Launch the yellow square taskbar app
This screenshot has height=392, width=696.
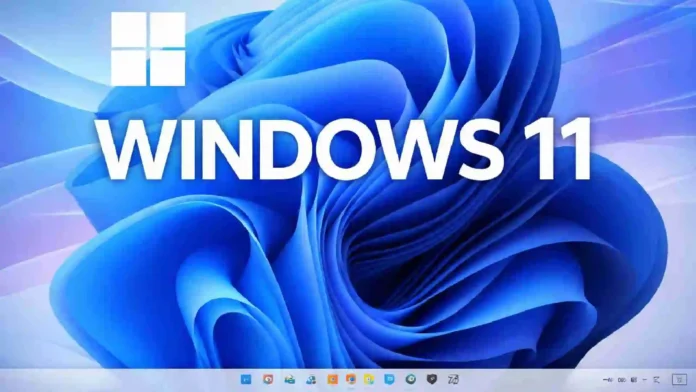click(x=369, y=379)
